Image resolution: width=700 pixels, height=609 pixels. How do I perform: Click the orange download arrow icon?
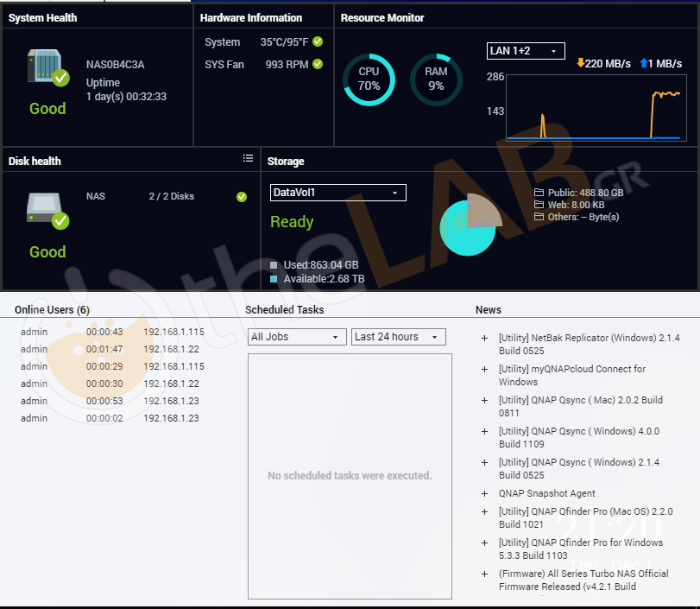click(580, 63)
